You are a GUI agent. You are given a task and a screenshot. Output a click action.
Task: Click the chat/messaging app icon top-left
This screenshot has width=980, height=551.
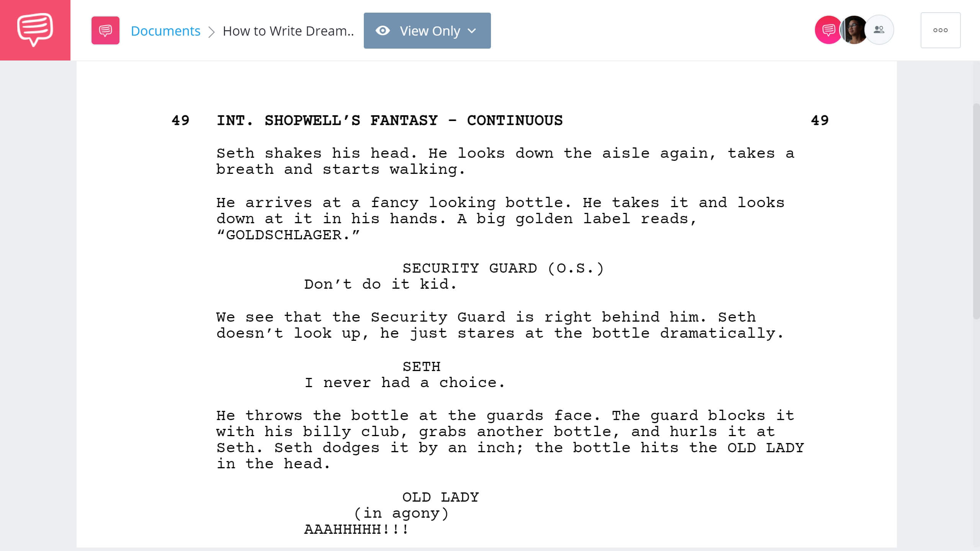point(35,29)
